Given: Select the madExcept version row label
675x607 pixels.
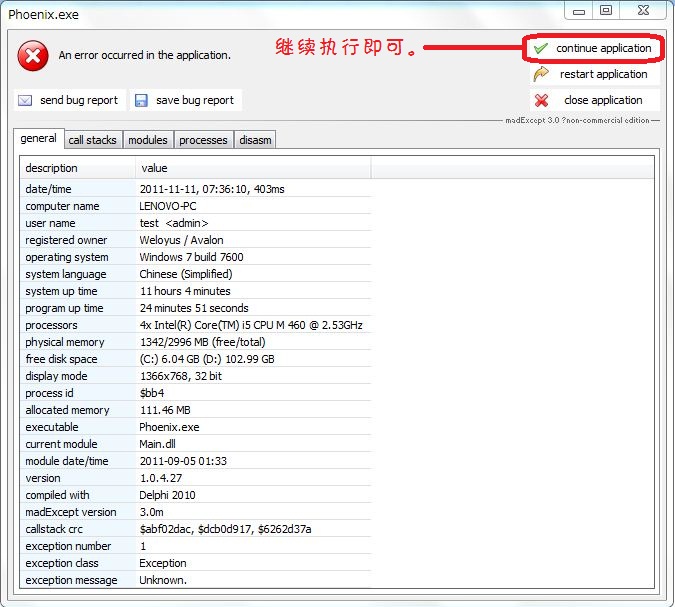Looking at the screenshot, I should coord(71,512).
